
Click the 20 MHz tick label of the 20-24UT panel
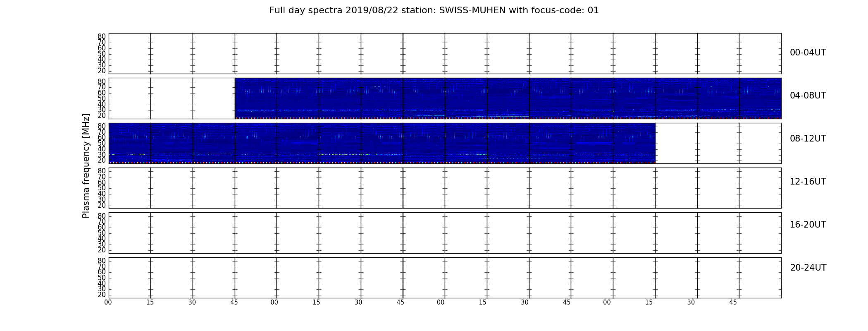pos(102,295)
